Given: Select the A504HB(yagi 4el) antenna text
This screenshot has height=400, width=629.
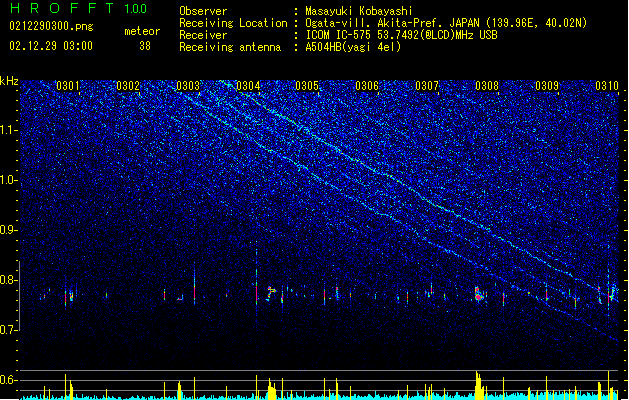Looking at the screenshot, I should click(x=353, y=47).
